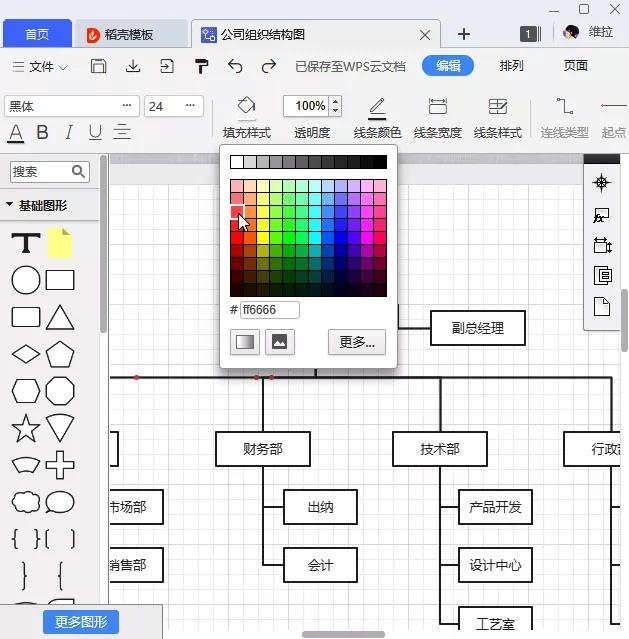
Task: Click the 维拉 user account
Action: click(588, 32)
